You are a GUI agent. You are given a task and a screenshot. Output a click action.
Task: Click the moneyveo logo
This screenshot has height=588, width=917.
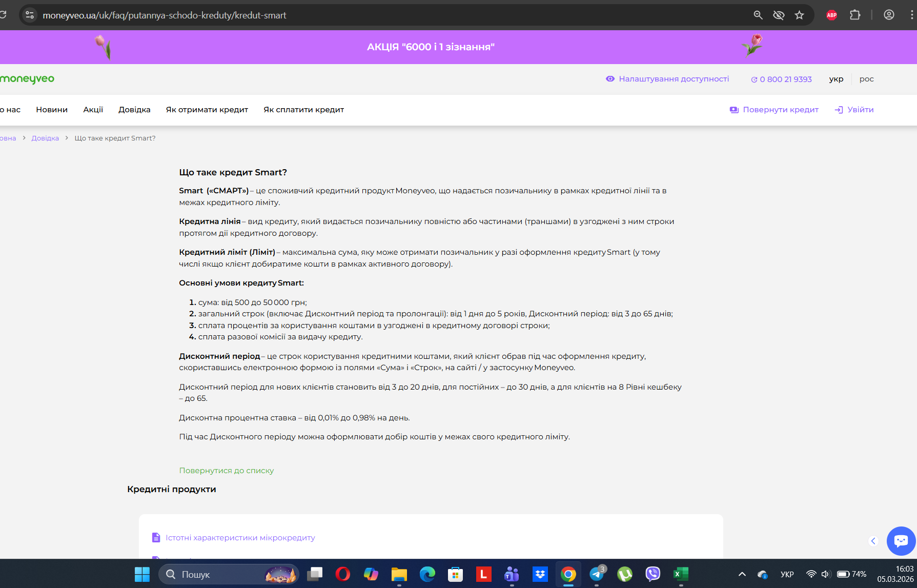coord(27,79)
